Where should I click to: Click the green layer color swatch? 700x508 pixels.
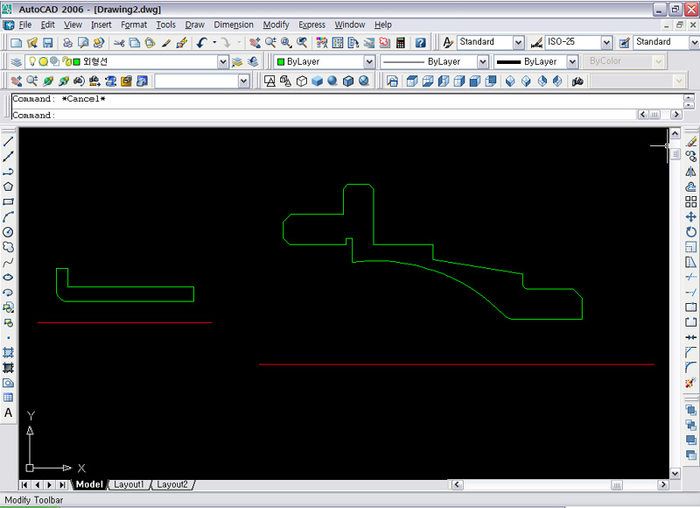[x=76, y=62]
